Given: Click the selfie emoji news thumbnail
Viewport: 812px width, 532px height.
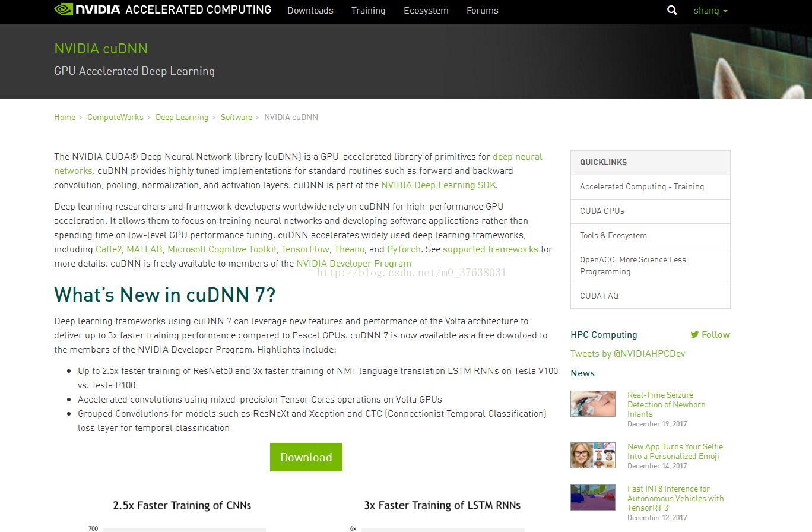Looking at the screenshot, I should [x=593, y=455].
